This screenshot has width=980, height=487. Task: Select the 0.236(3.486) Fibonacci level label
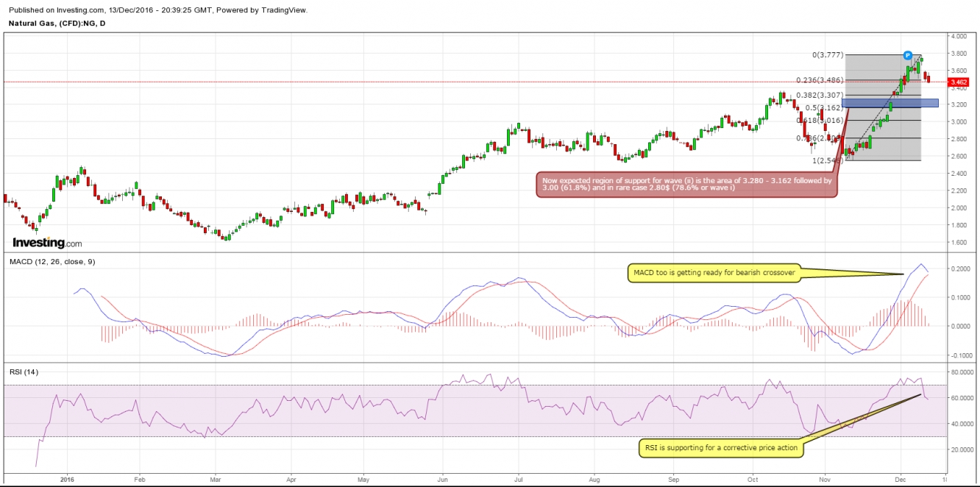point(819,79)
